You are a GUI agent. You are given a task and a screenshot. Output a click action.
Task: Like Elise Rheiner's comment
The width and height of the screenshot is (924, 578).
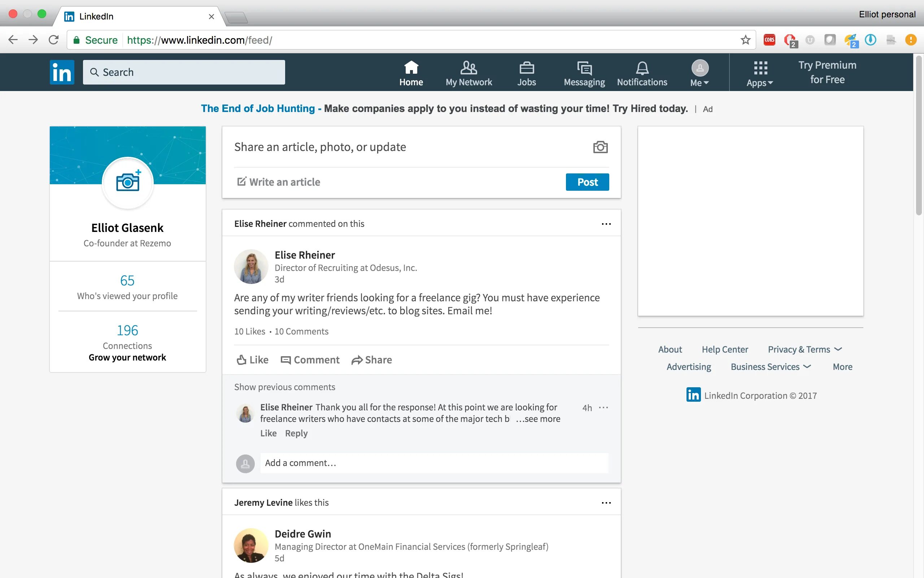coord(269,433)
